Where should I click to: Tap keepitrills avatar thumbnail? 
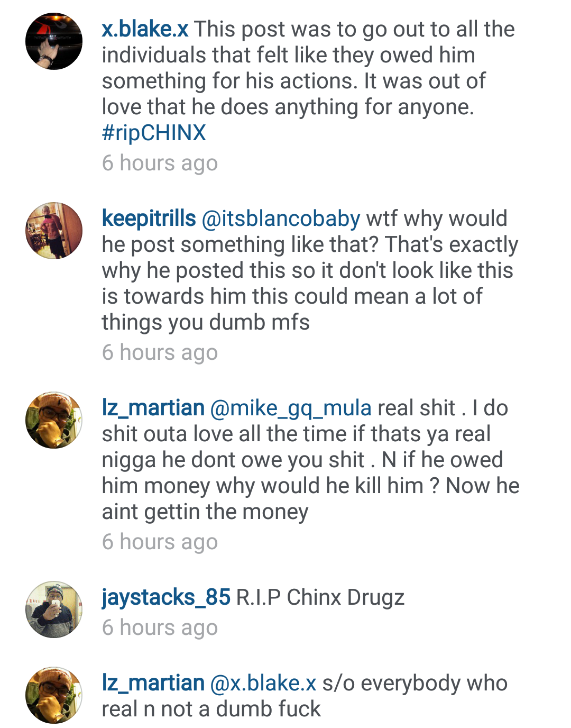pyautogui.click(x=54, y=231)
